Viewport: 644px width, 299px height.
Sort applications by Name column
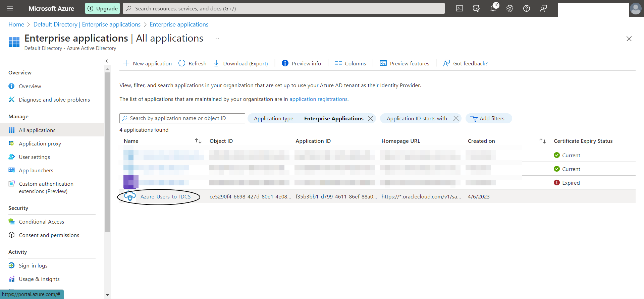(x=198, y=141)
